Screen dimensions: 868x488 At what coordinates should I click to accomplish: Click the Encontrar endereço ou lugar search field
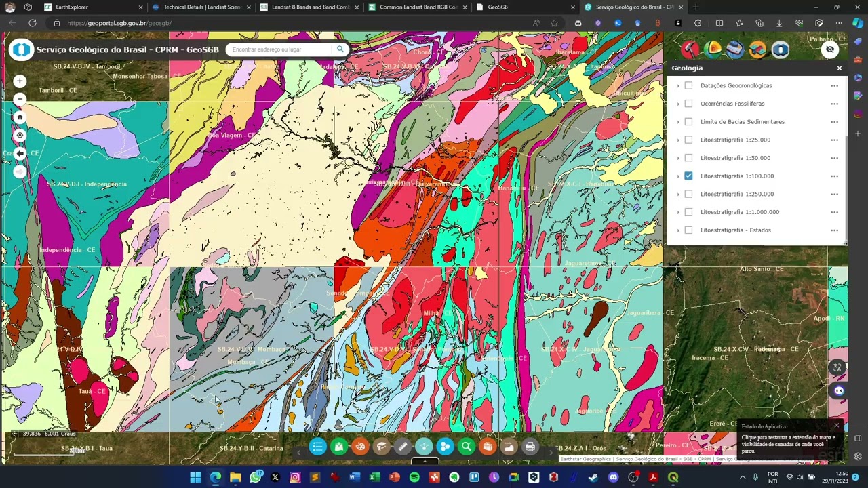tap(280, 49)
